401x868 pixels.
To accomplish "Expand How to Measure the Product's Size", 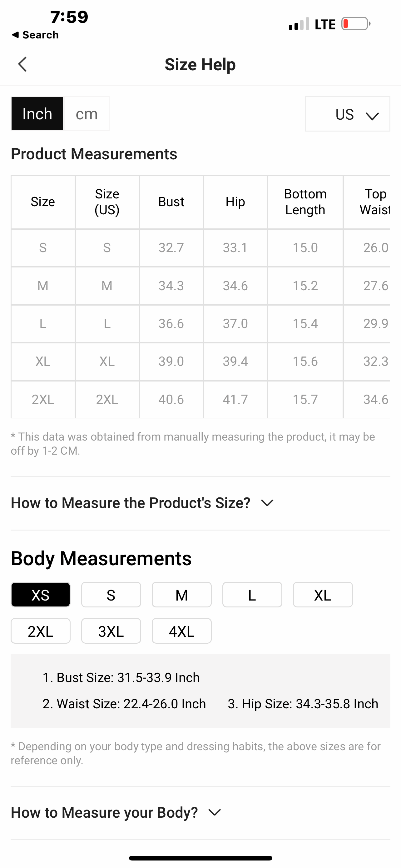I will pos(142,503).
